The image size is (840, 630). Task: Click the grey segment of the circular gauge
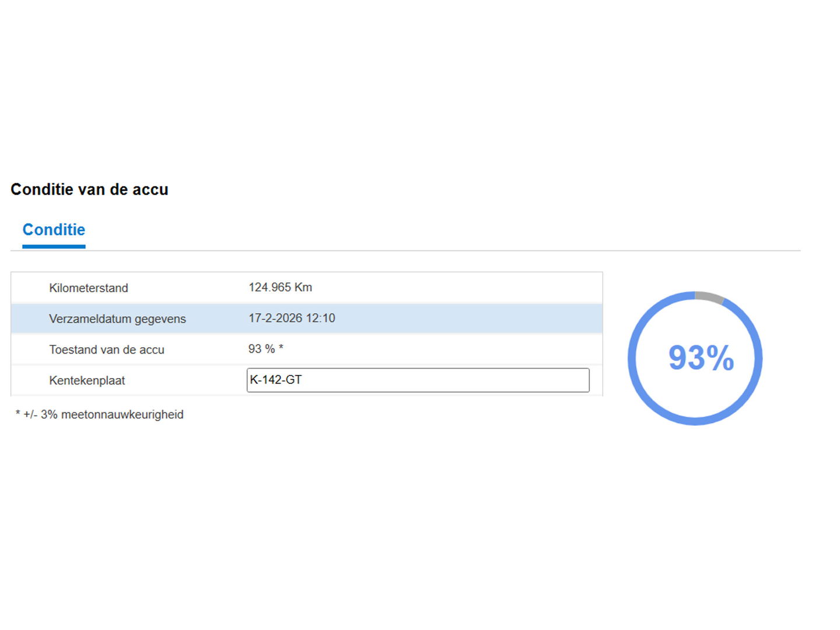[709, 296]
